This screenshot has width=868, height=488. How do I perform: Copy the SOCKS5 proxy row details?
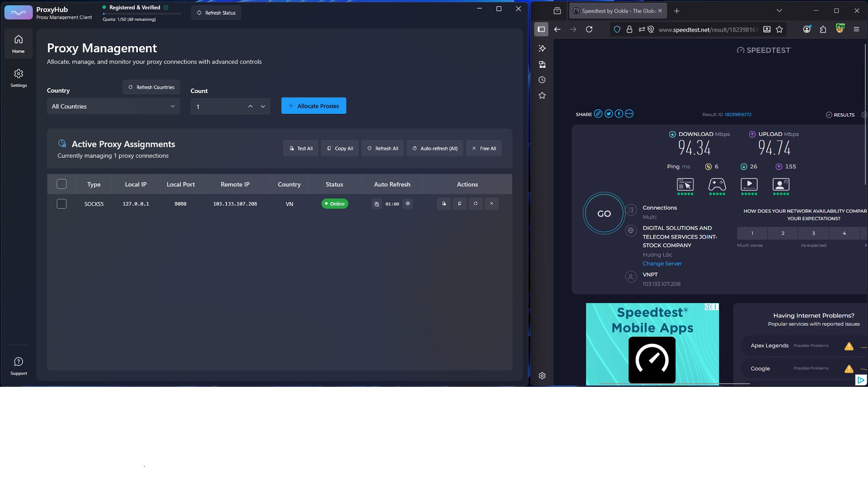tap(460, 204)
